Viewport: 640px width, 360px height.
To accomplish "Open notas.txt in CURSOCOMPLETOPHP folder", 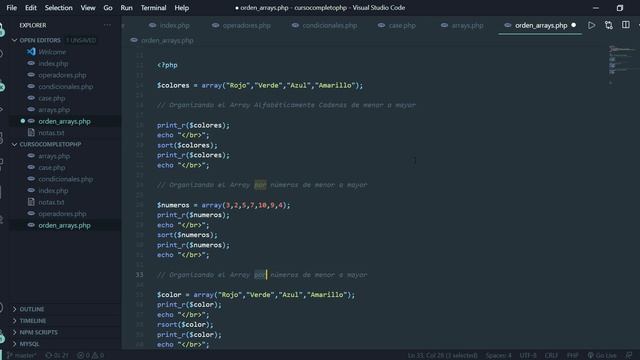I will pos(65,202).
